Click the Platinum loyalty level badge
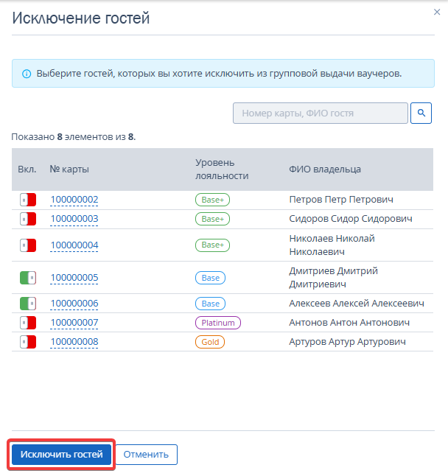The image size is (448, 476). (x=218, y=323)
